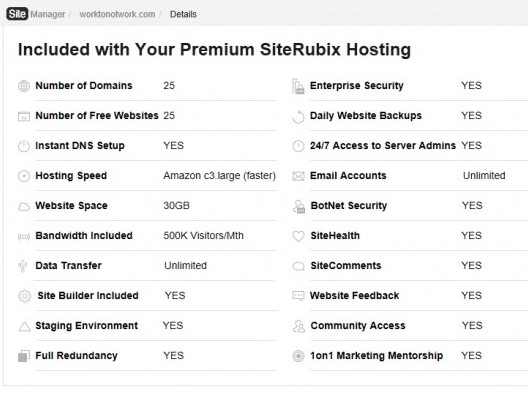Click the speech bubble icon for SiteComments
Screen dimensions: 528x400
click(298, 266)
